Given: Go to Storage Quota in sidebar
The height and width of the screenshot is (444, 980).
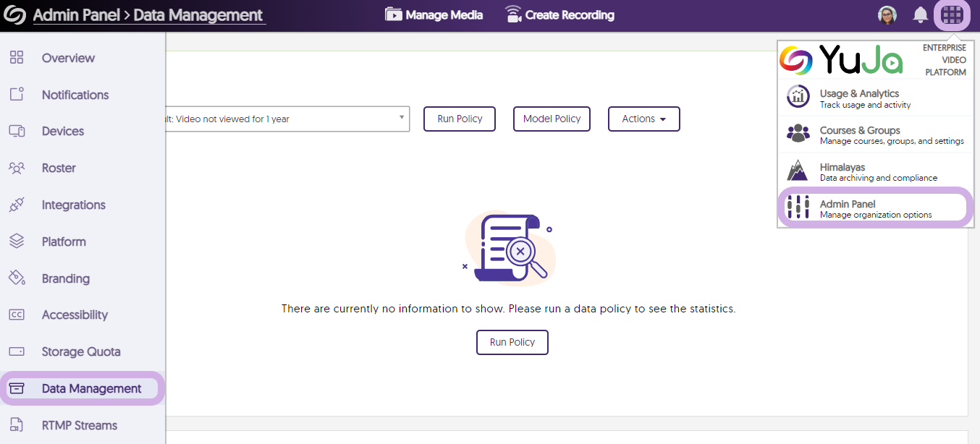Looking at the screenshot, I should (x=80, y=351).
